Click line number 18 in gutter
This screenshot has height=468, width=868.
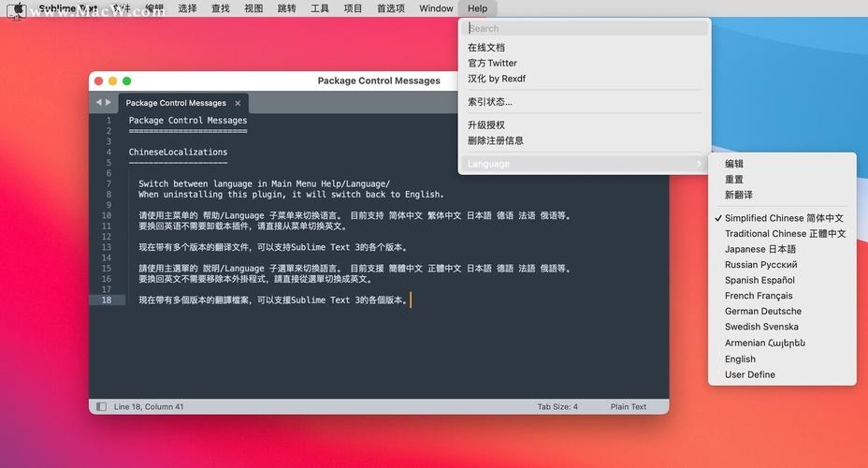pos(107,300)
